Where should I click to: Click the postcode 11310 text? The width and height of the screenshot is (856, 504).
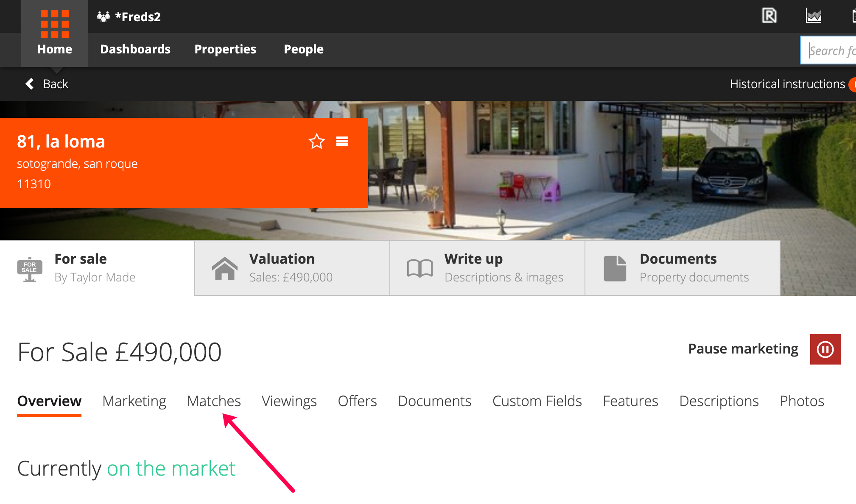coord(34,184)
